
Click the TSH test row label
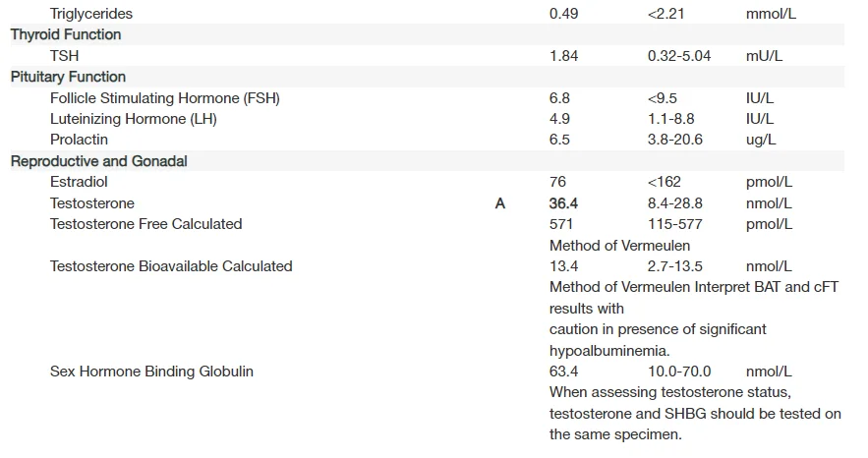pyautogui.click(x=64, y=56)
